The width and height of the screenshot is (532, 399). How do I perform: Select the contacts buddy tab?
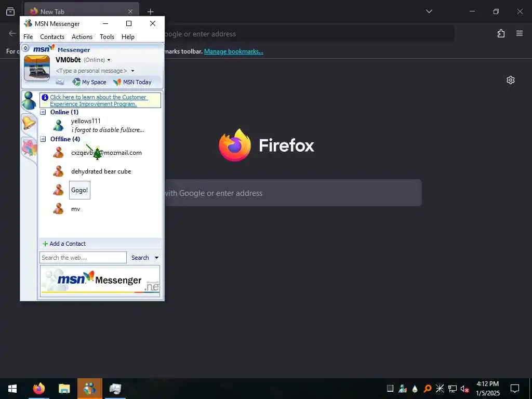[29, 100]
